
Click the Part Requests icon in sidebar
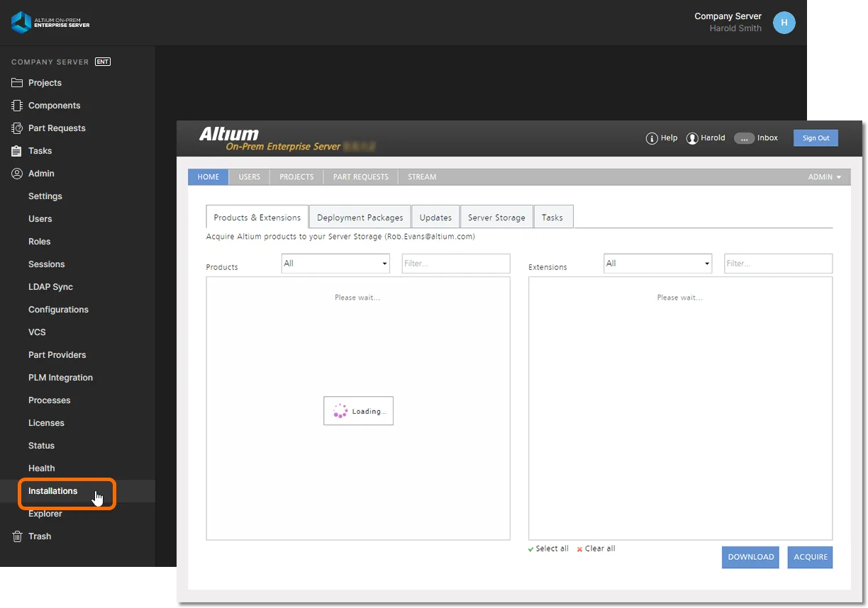coord(17,128)
